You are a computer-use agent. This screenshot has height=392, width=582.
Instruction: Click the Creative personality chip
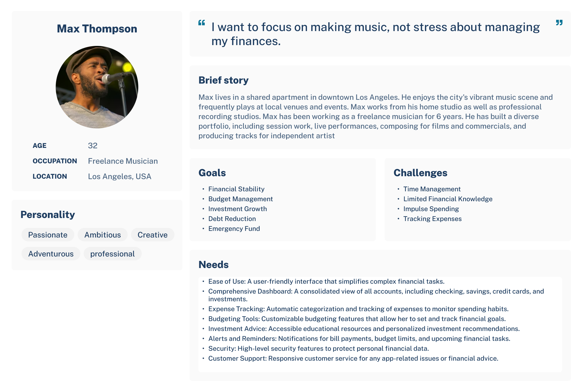coord(152,235)
